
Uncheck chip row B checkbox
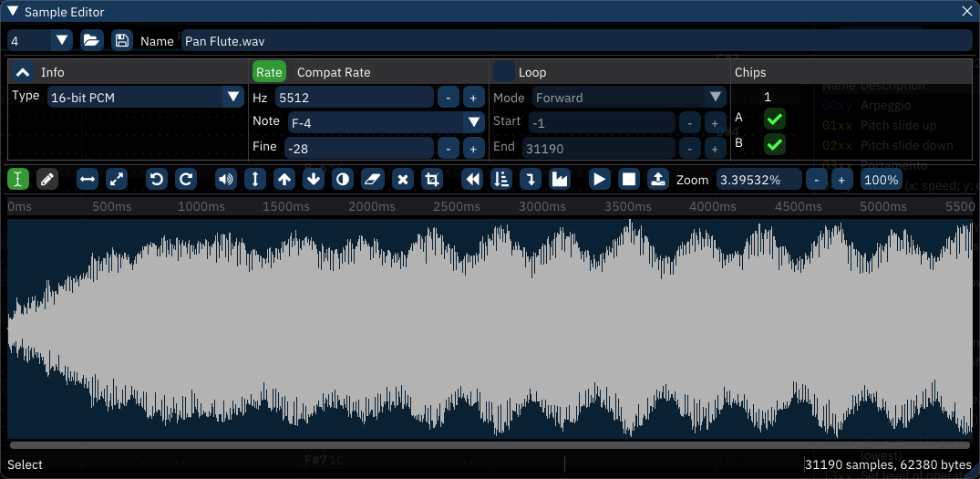coord(775,144)
